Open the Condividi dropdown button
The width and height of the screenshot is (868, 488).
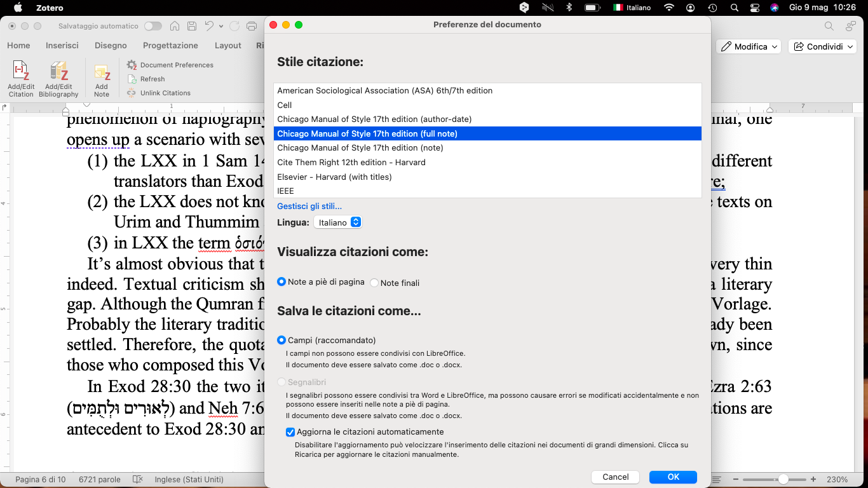(x=824, y=46)
